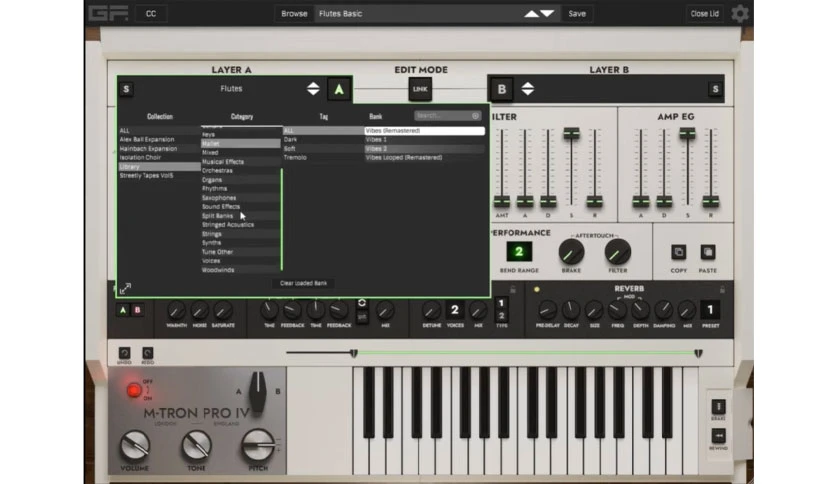Toggle Layer B solo button
Screen dimensions: 836x484
[716, 89]
